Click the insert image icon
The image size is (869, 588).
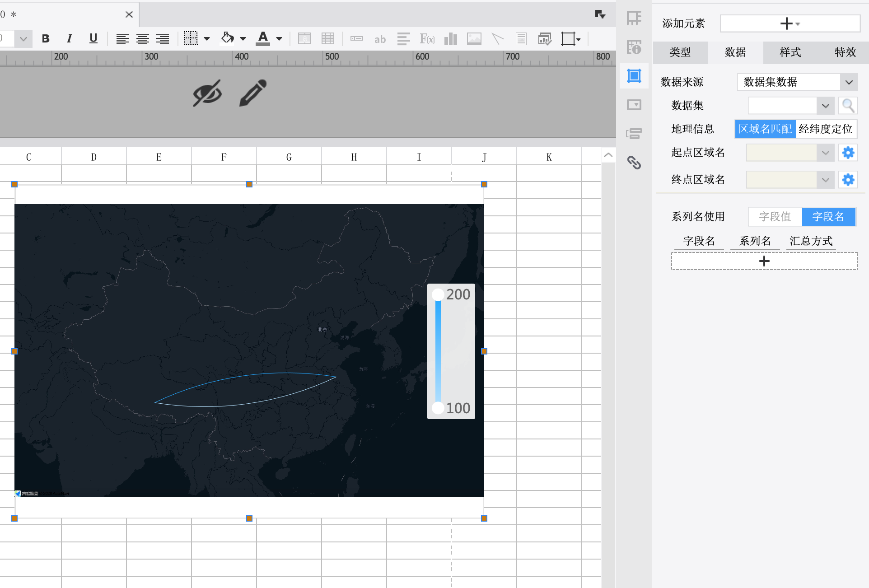click(474, 39)
